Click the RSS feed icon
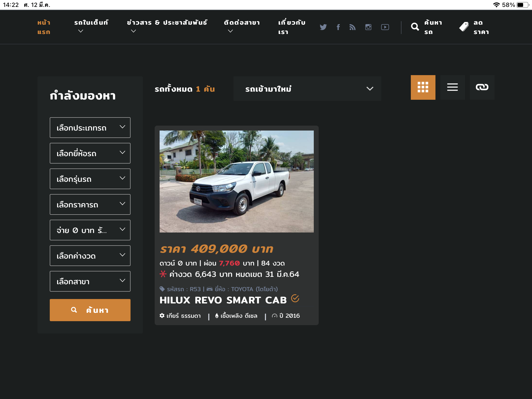The width and height of the screenshot is (532, 399). tap(352, 27)
